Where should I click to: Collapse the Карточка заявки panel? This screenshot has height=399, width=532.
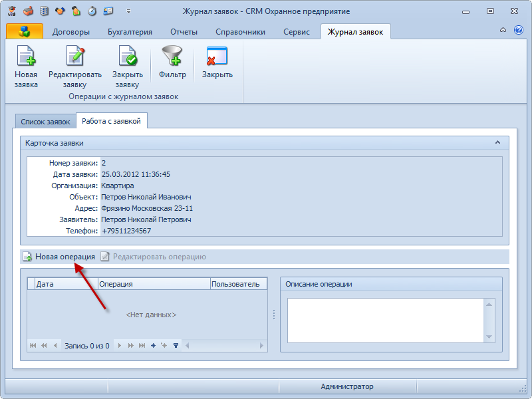[x=497, y=142]
